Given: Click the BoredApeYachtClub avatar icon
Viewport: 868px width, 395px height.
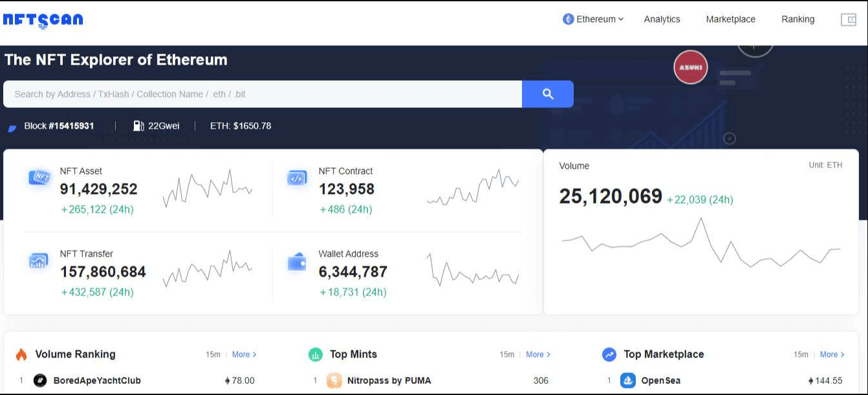Looking at the screenshot, I should click(40, 380).
